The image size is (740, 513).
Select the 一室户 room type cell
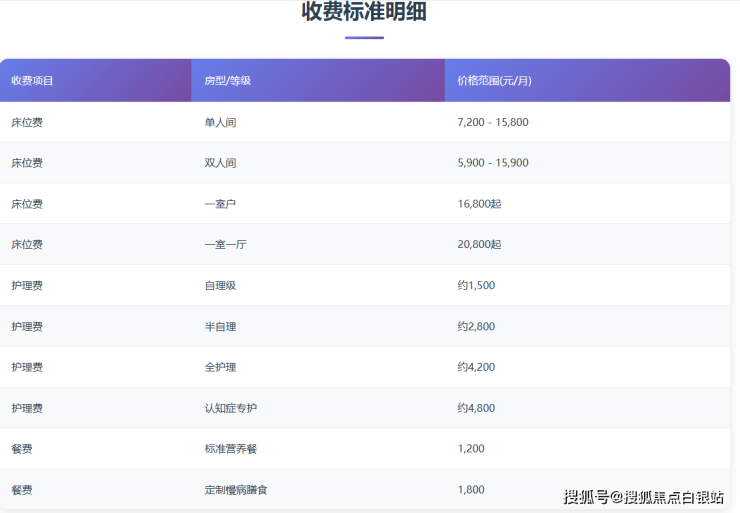click(220, 204)
